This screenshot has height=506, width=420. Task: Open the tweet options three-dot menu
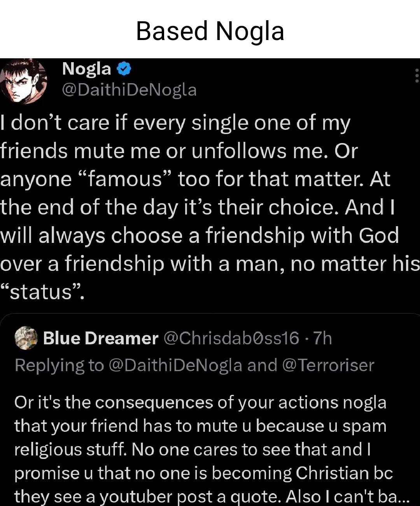(x=416, y=76)
